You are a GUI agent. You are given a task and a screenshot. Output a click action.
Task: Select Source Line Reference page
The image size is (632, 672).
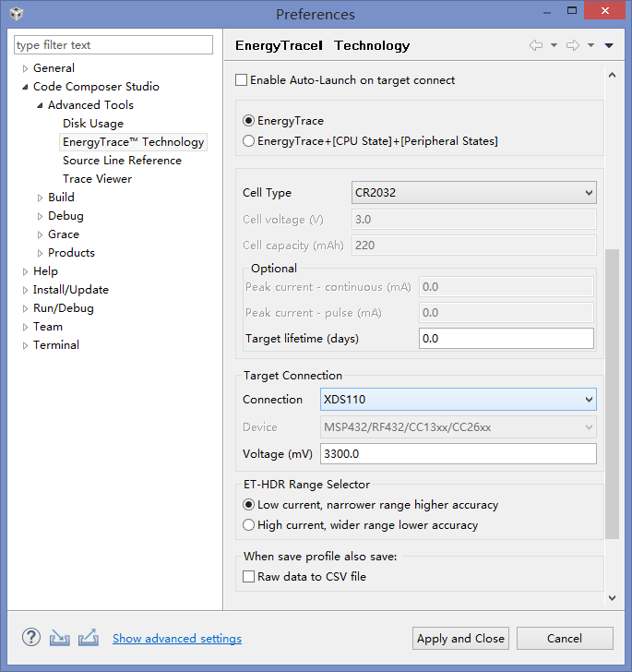tap(122, 161)
